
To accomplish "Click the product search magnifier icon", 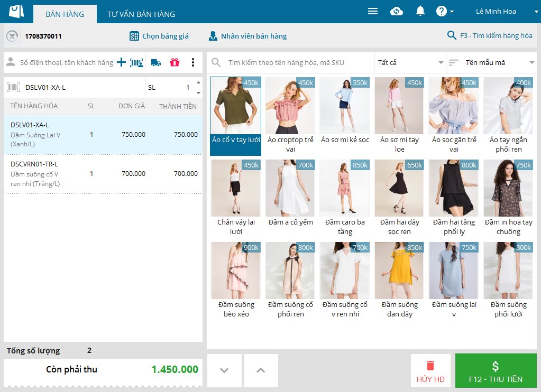I will tap(216, 62).
